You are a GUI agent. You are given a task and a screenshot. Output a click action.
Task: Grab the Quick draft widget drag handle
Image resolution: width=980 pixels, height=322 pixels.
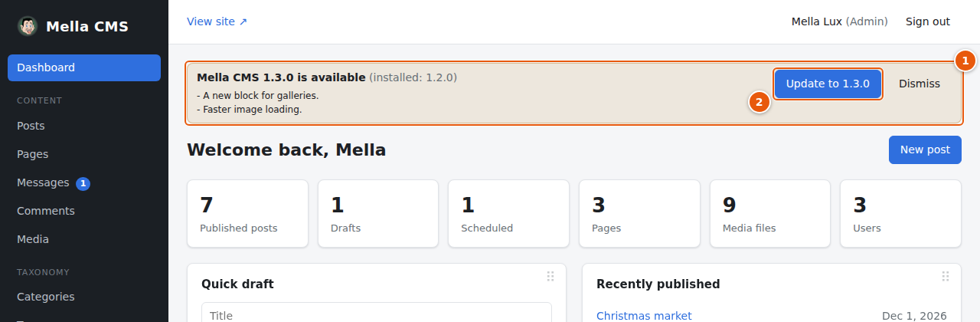tap(550, 276)
